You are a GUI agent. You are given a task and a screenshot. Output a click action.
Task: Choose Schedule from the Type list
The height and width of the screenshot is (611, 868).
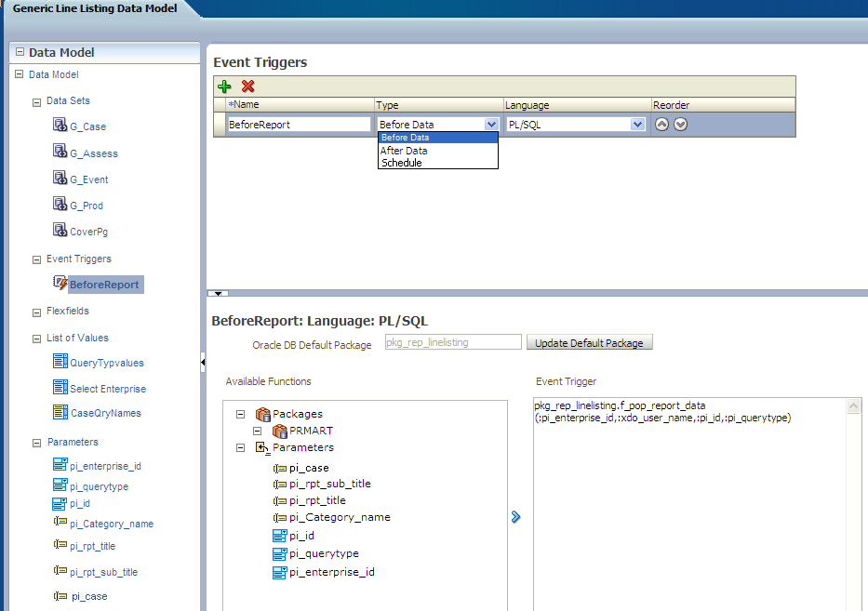[x=438, y=163]
